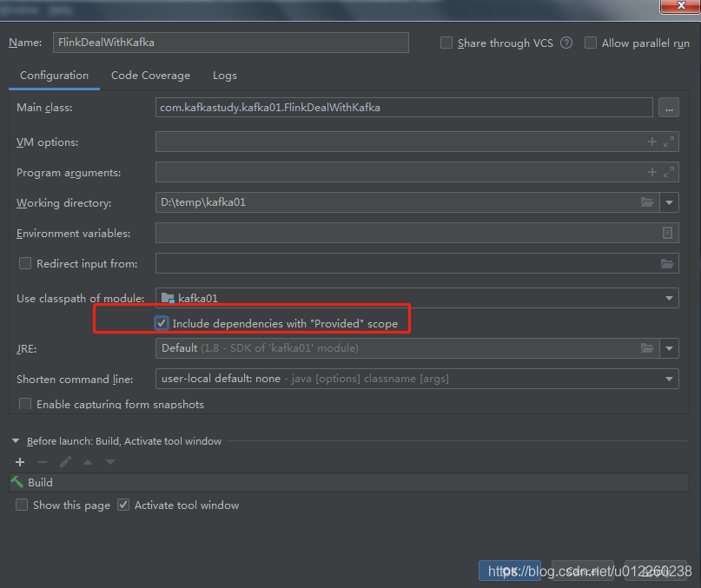The width and height of the screenshot is (701, 588).
Task: Browse for Main class using the ... button
Action: pos(668,107)
